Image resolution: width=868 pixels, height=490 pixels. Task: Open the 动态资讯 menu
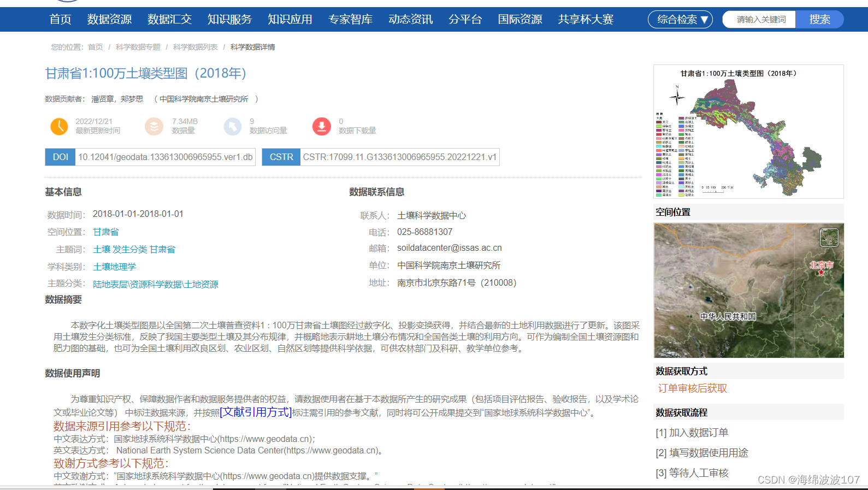(410, 20)
